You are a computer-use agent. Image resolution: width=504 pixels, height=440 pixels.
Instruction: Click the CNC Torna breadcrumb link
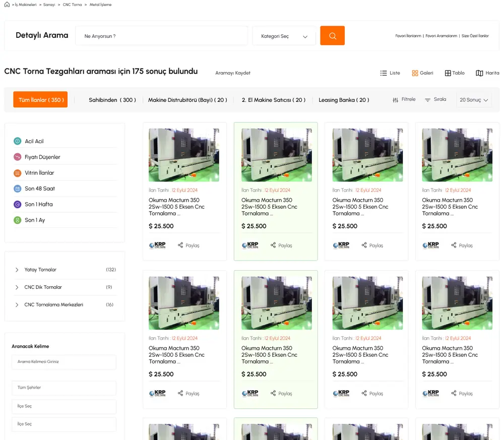click(72, 5)
